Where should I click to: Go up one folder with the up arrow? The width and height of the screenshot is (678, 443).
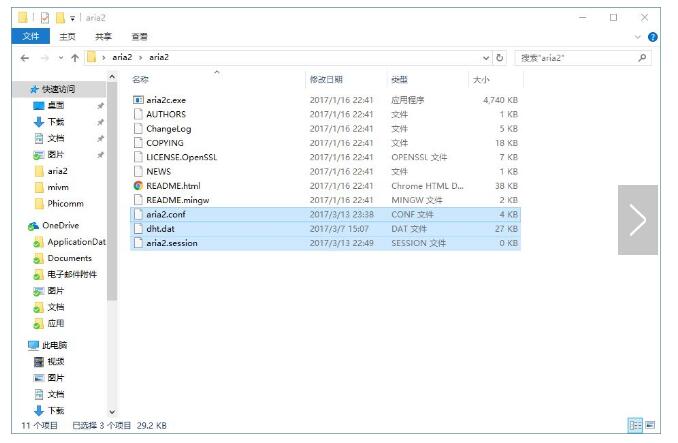tap(75, 58)
